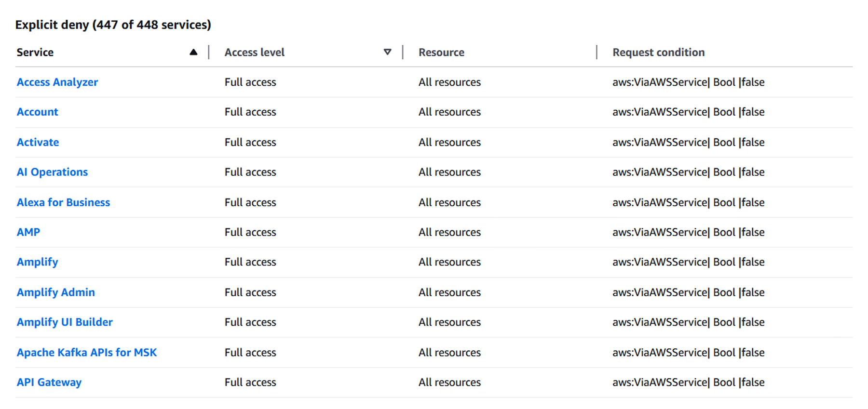Sort ascending with the Service column arrow

[193, 52]
